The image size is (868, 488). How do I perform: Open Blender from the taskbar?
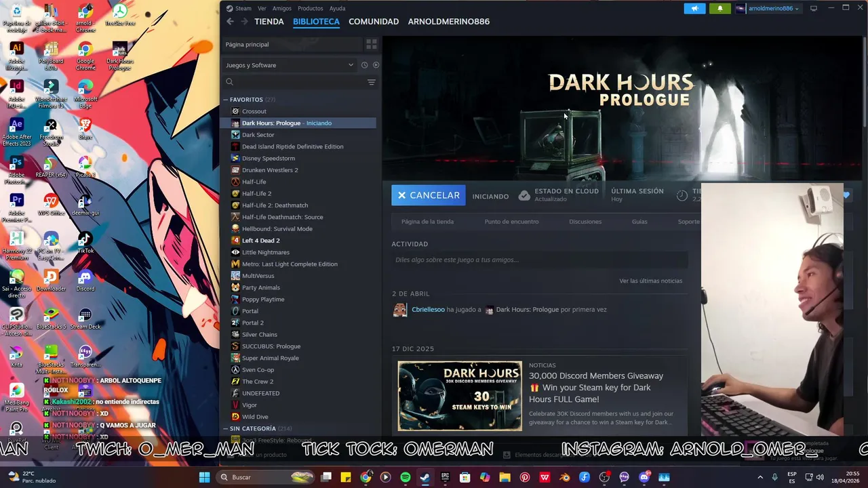(564, 477)
